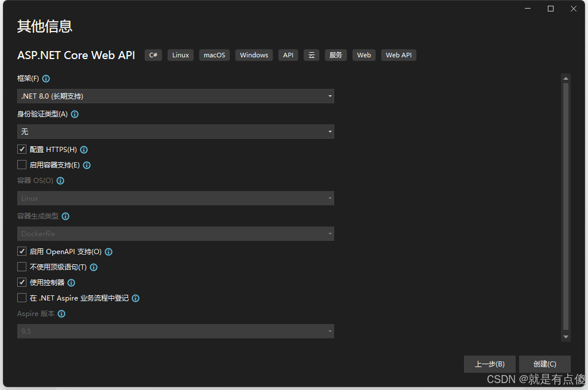Click the Web API tag
588x390 pixels.
coord(399,55)
